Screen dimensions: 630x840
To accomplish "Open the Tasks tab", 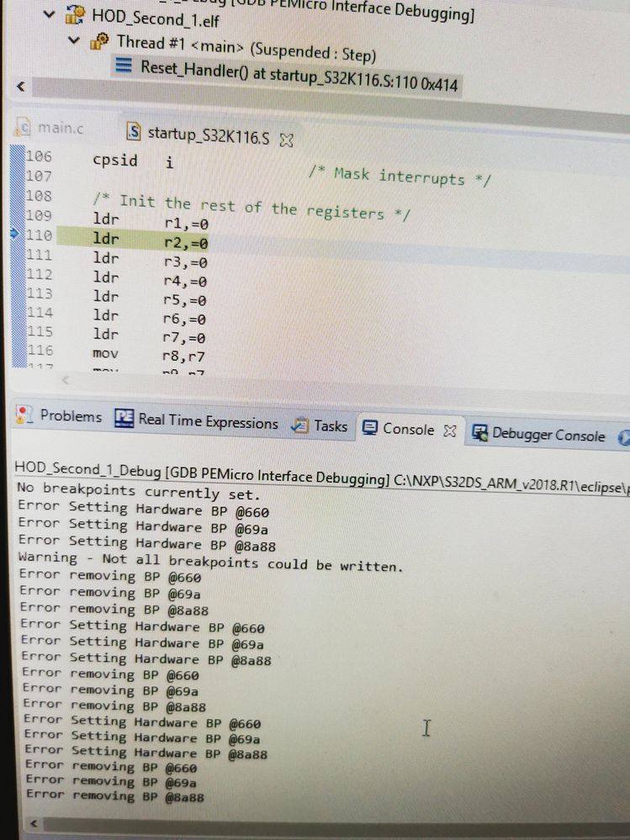I will click(x=320, y=425).
